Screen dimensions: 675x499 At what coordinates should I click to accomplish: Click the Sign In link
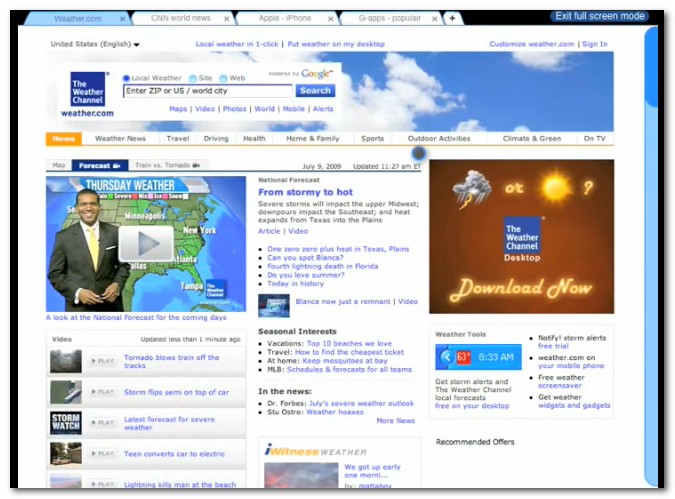[x=594, y=44]
